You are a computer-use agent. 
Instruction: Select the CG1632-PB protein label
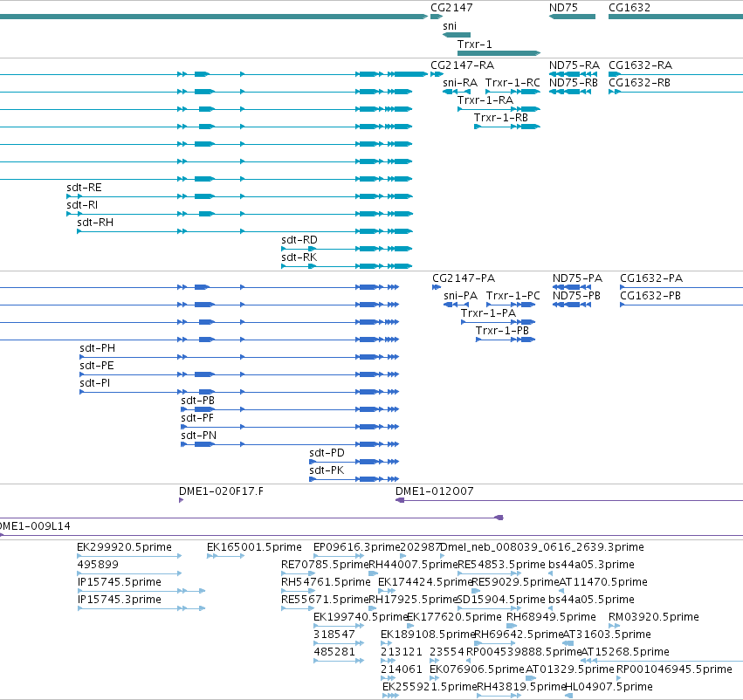pos(650,296)
